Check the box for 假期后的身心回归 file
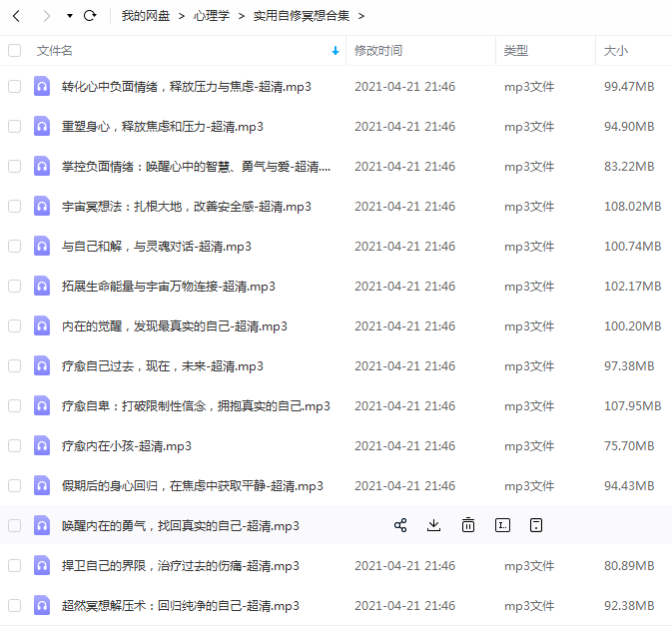 pyautogui.click(x=15, y=485)
